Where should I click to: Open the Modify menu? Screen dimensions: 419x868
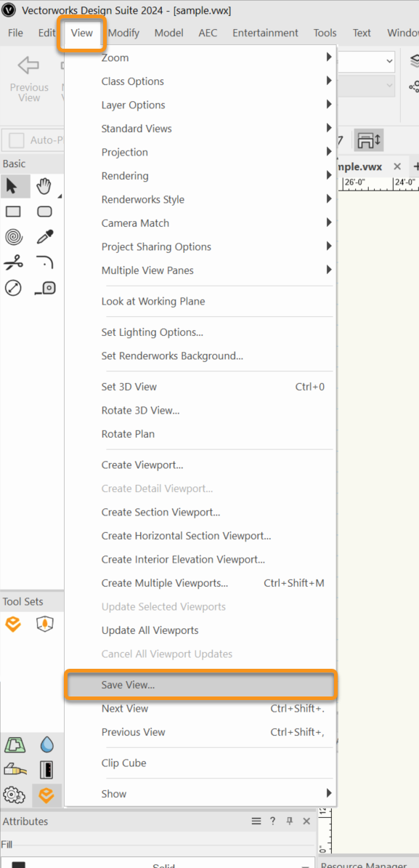pos(124,33)
